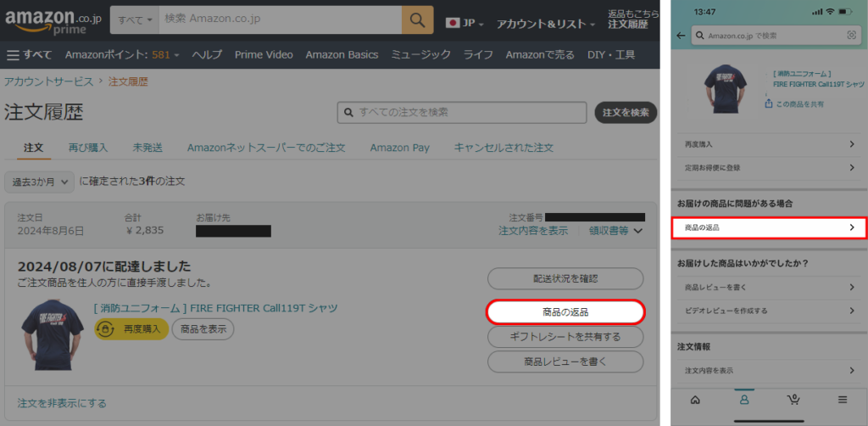The image size is (868, 426).
Task: Open the FIRE FIGHTER Call119T シャツ product link
Action: pos(216,308)
